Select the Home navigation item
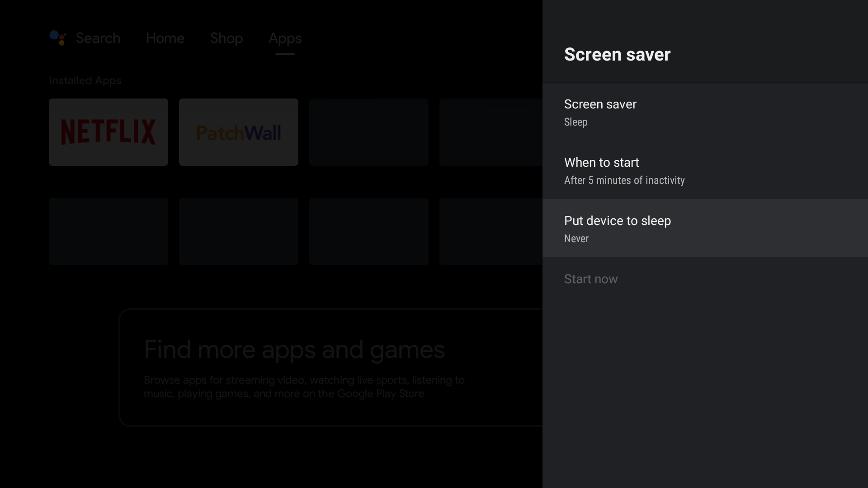The width and height of the screenshot is (868, 488). click(165, 38)
